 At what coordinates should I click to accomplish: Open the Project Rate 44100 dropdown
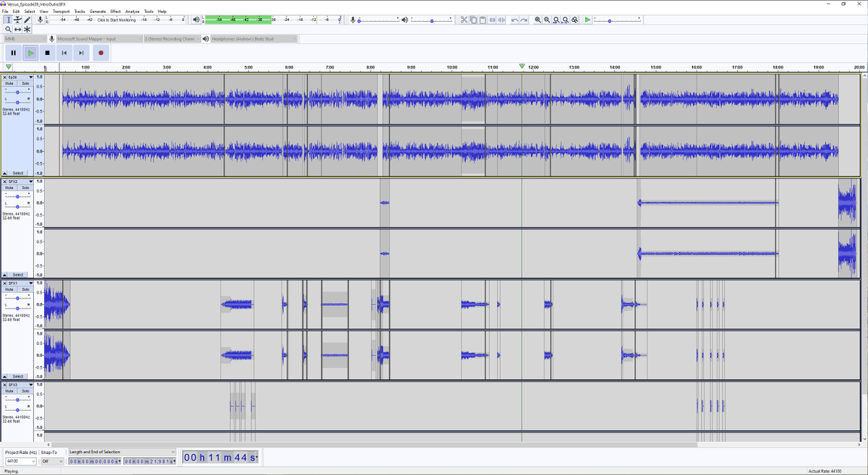click(20, 461)
